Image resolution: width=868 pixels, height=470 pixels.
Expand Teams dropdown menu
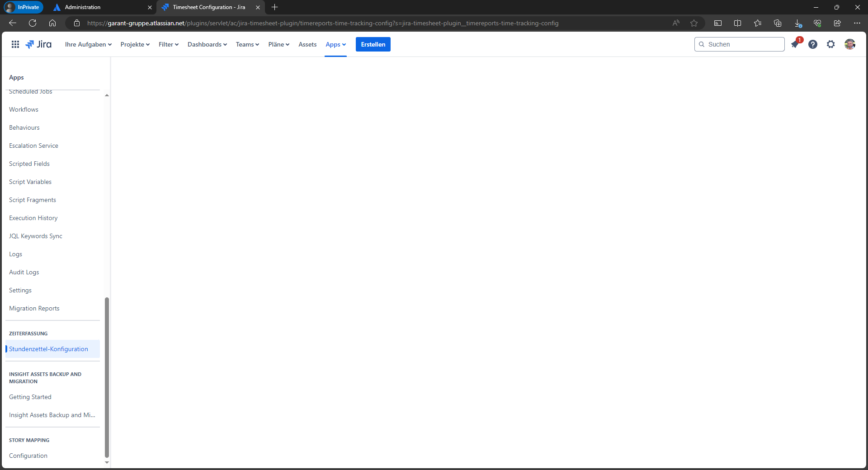pyautogui.click(x=247, y=44)
